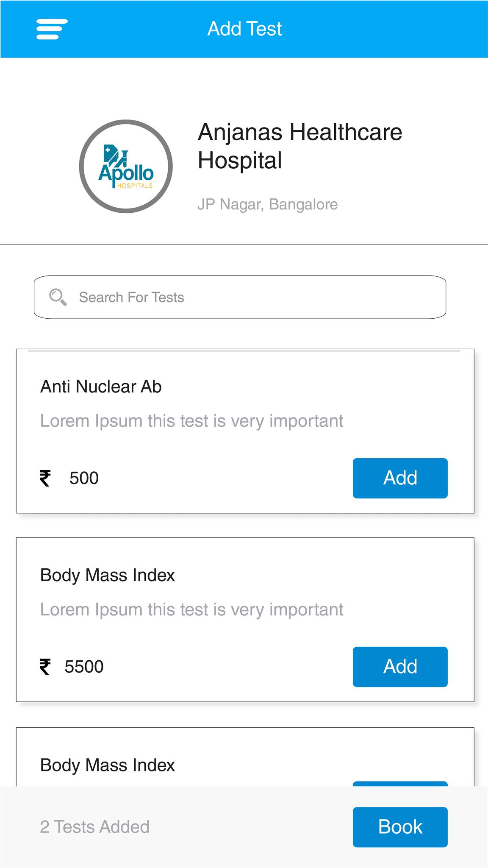The width and height of the screenshot is (488, 868).
Task: Tap the Apollo Hospitals logo
Action: coord(126,166)
